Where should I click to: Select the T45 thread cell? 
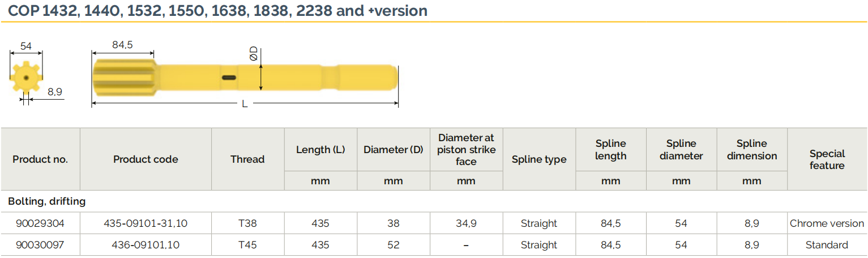coord(247,245)
